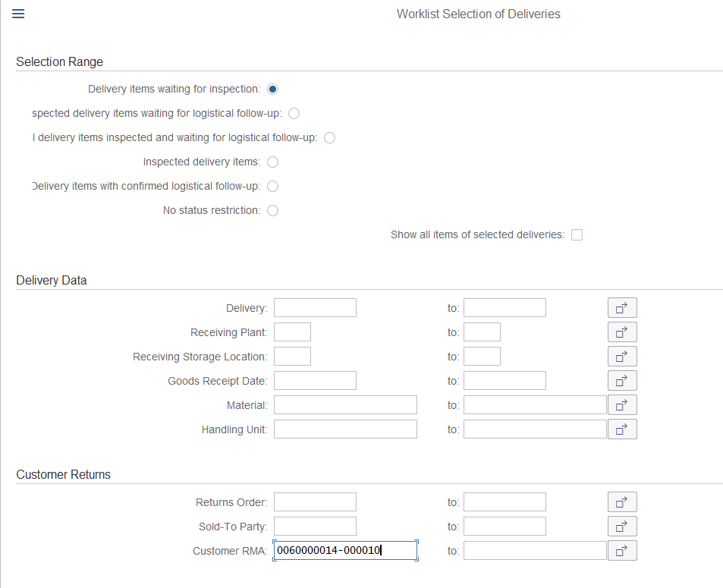This screenshot has height=588, width=723.
Task: Open multiple selection for Handling Unit
Action: click(622, 429)
